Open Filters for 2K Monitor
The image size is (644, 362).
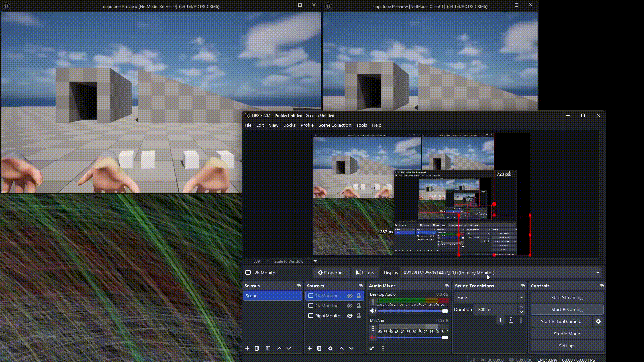pos(365,273)
